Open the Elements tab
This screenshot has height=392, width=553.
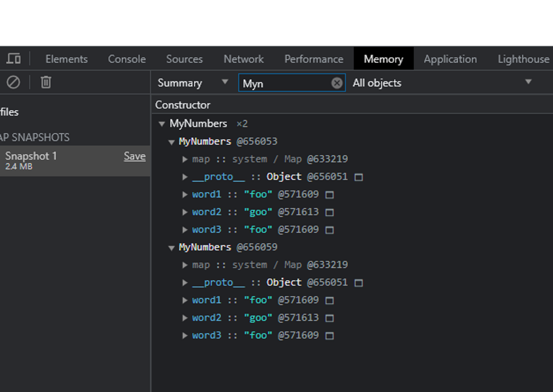coord(66,59)
